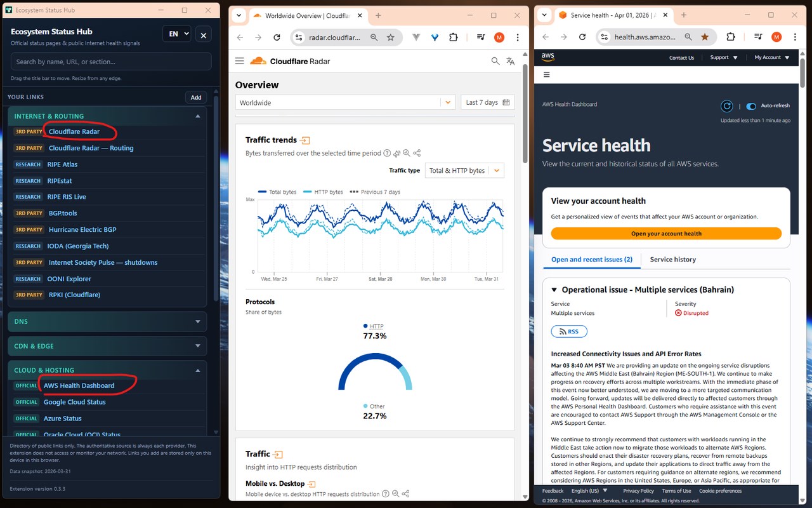Open media controls in the Cloudflare window
This screenshot has width=812, height=508.
point(480,37)
